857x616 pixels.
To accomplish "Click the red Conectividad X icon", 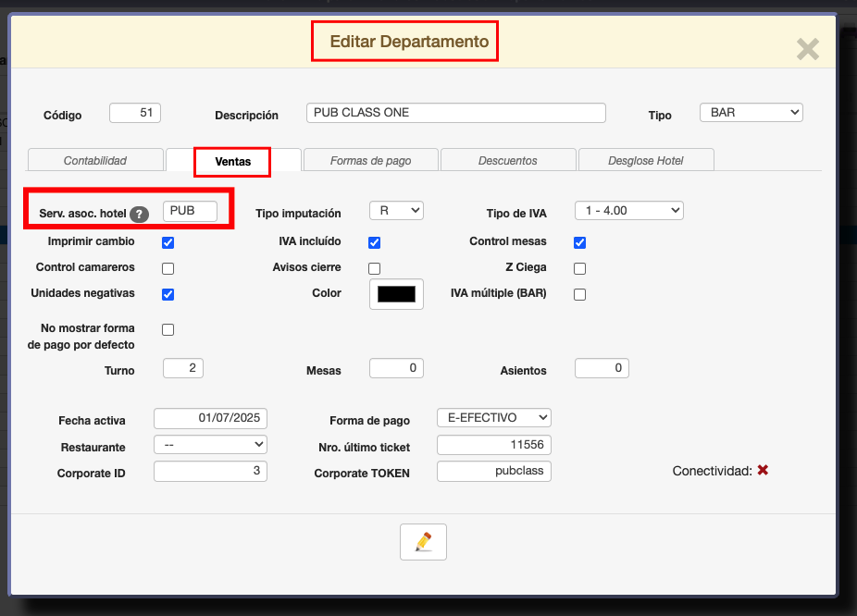I will (763, 470).
